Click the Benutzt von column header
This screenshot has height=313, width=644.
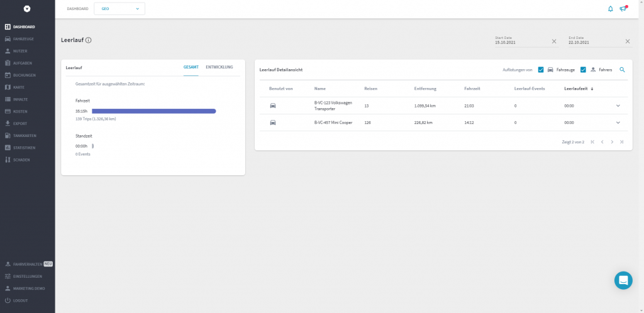[281, 89]
